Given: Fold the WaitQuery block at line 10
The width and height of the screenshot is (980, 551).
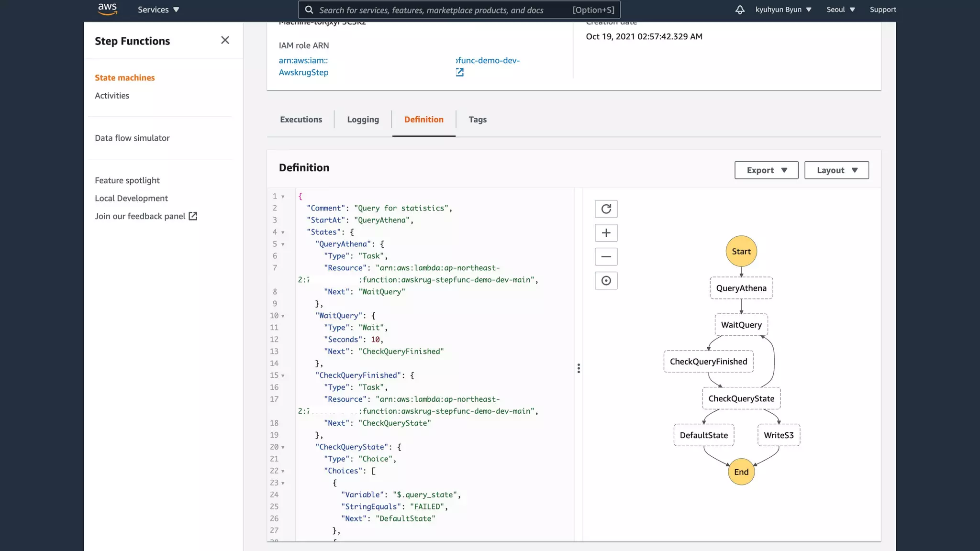Looking at the screenshot, I should pos(283,316).
